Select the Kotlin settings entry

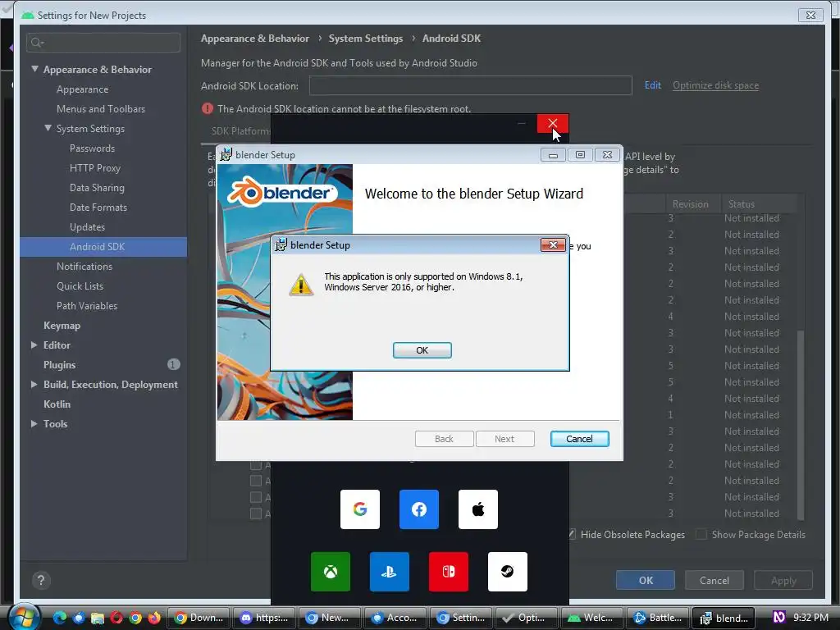point(57,404)
